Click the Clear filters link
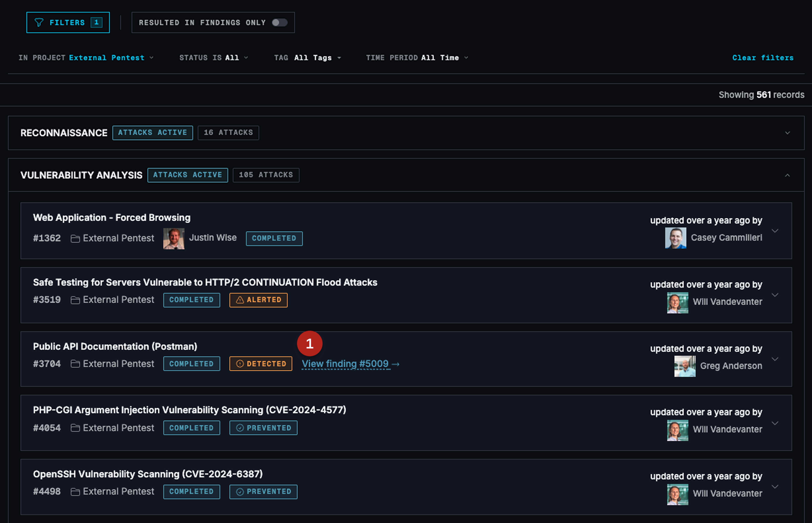The height and width of the screenshot is (523, 812). 763,58
